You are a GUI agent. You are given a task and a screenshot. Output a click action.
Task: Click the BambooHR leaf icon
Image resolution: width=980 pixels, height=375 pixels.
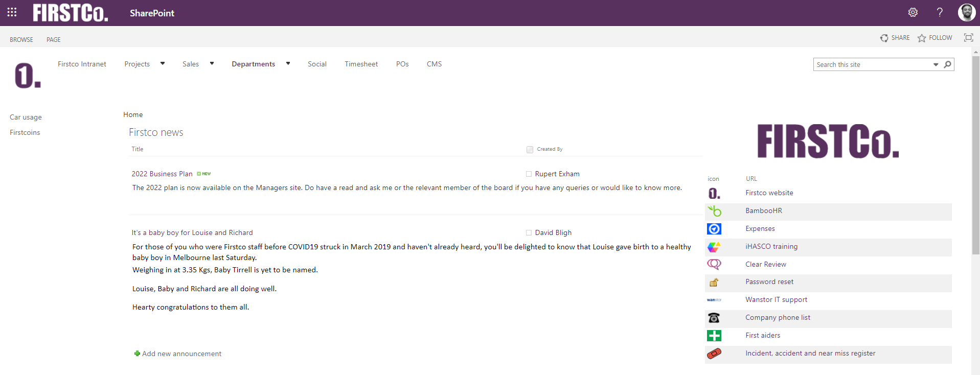point(714,210)
